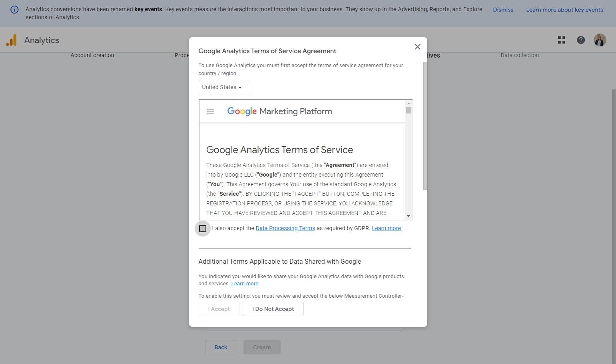Open the hamburger menu in Marketing Platform

pyautogui.click(x=211, y=111)
